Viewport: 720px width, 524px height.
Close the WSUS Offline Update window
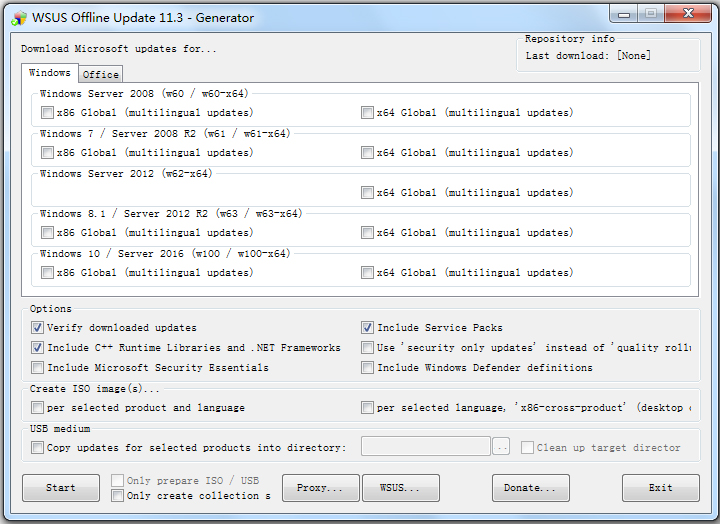coord(688,14)
